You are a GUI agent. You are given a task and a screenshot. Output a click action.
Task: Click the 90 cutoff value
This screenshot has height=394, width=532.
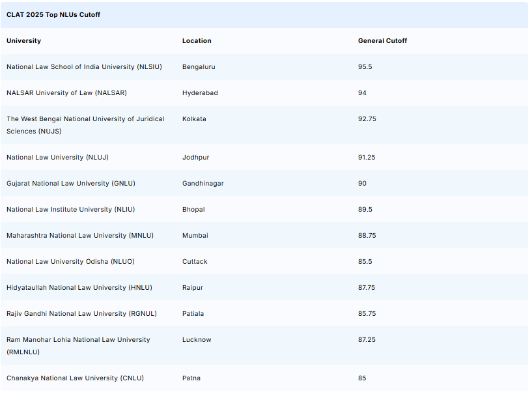362,183
